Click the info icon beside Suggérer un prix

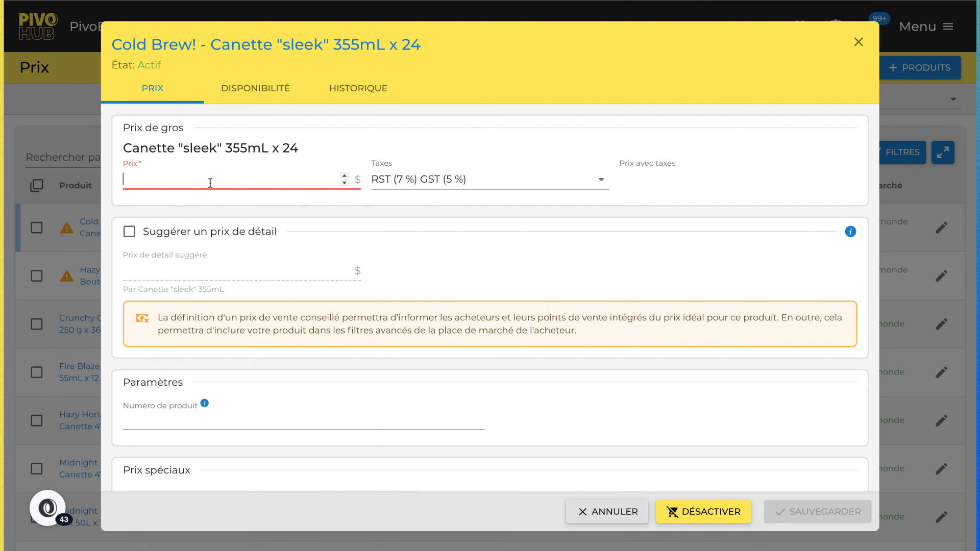[850, 232]
